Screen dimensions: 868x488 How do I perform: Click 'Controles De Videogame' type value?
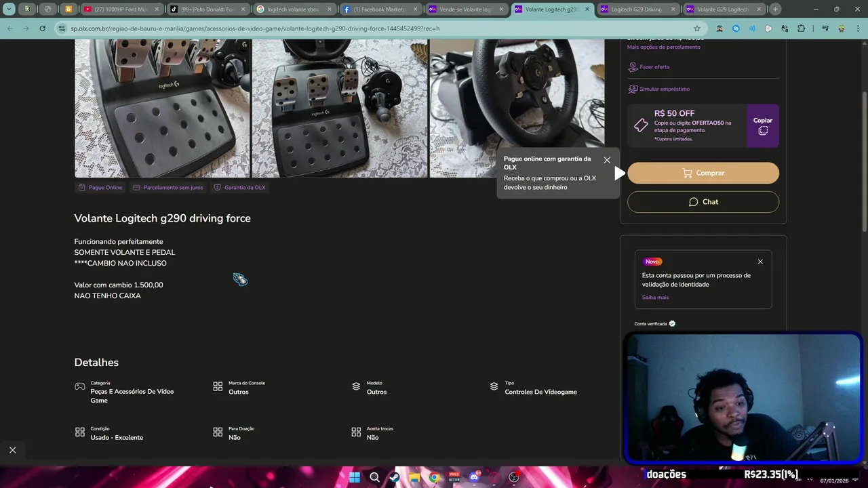click(x=540, y=392)
